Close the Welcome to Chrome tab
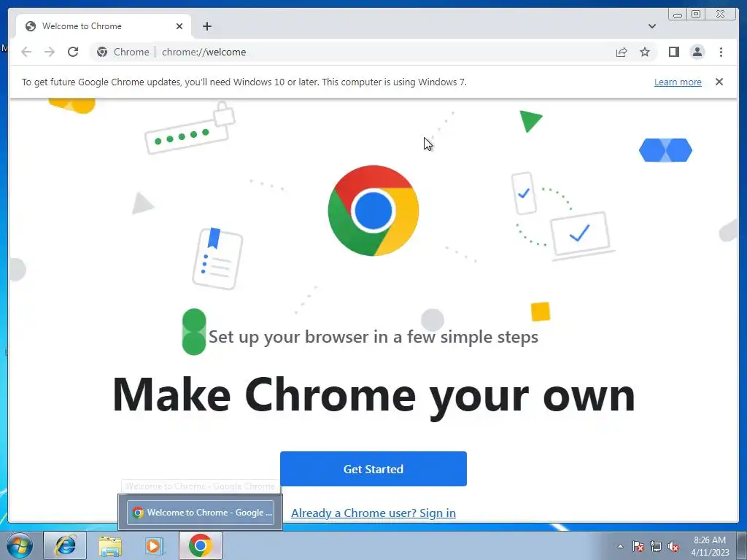This screenshot has height=560, width=747. [x=179, y=26]
